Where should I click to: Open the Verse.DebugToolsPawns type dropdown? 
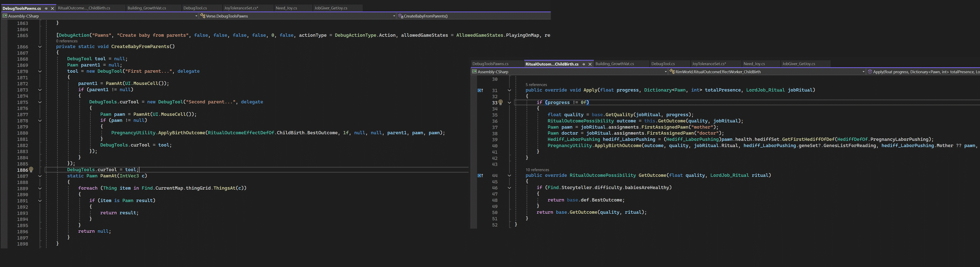click(394, 16)
